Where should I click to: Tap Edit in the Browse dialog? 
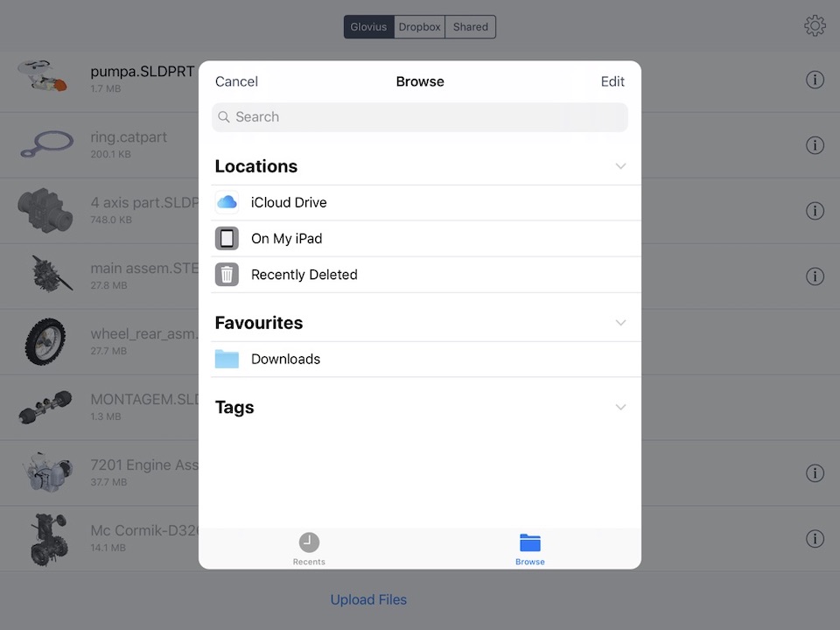point(612,81)
